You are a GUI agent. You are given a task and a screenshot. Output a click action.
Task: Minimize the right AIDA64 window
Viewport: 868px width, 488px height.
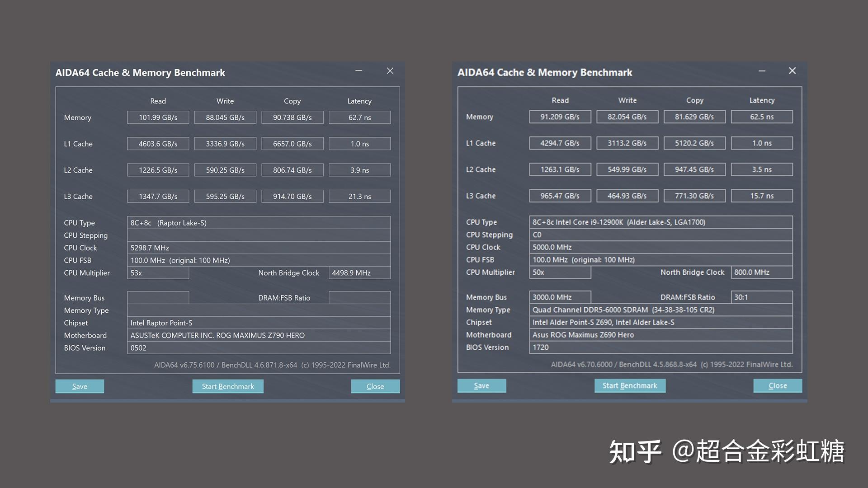(x=762, y=71)
